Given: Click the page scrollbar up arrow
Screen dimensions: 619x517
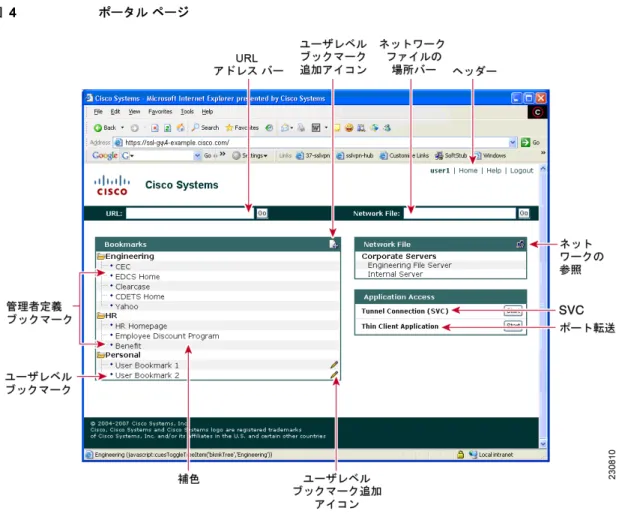Looking at the screenshot, I should tap(543, 169).
